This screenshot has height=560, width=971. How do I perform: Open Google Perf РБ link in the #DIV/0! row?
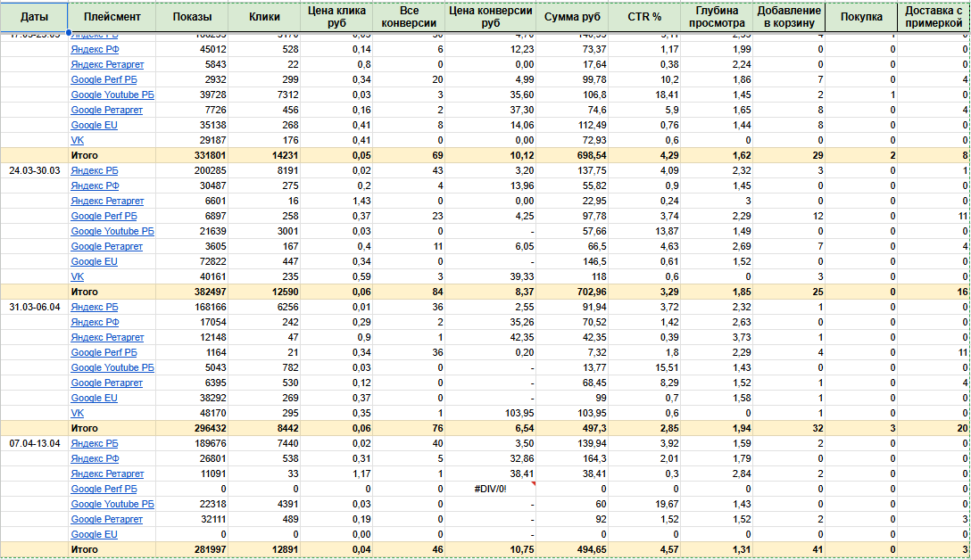coord(104,489)
